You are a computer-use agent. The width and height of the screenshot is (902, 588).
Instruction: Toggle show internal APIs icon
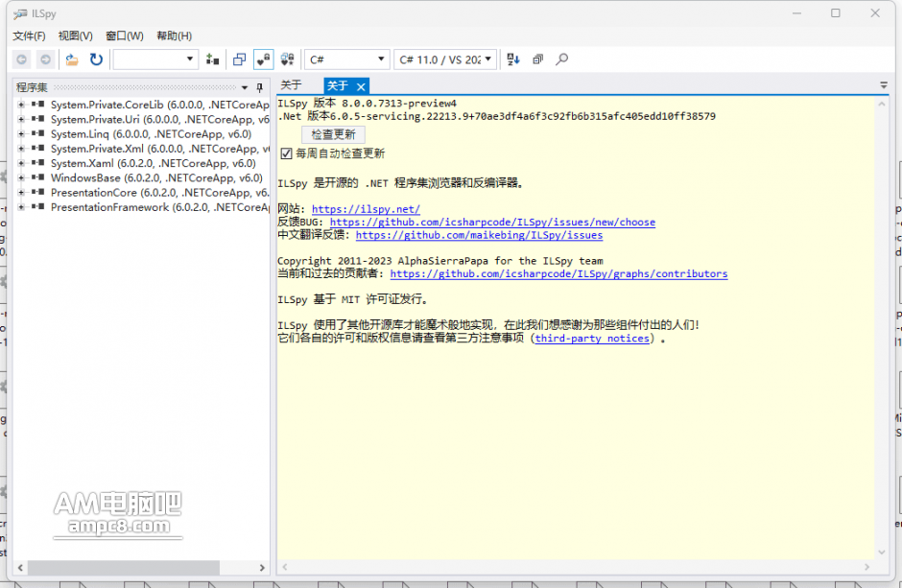tap(264, 59)
